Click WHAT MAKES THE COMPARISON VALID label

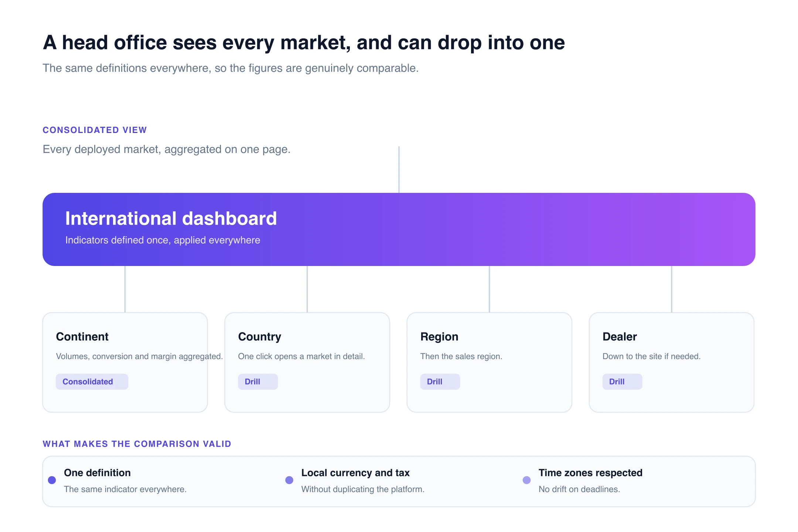click(137, 444)
